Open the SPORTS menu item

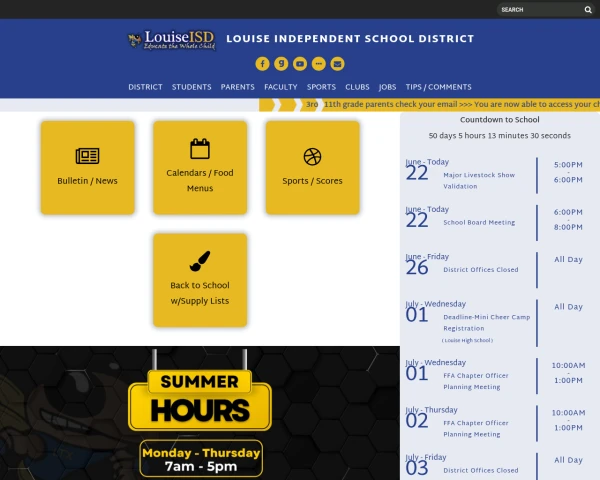(321, 87)
